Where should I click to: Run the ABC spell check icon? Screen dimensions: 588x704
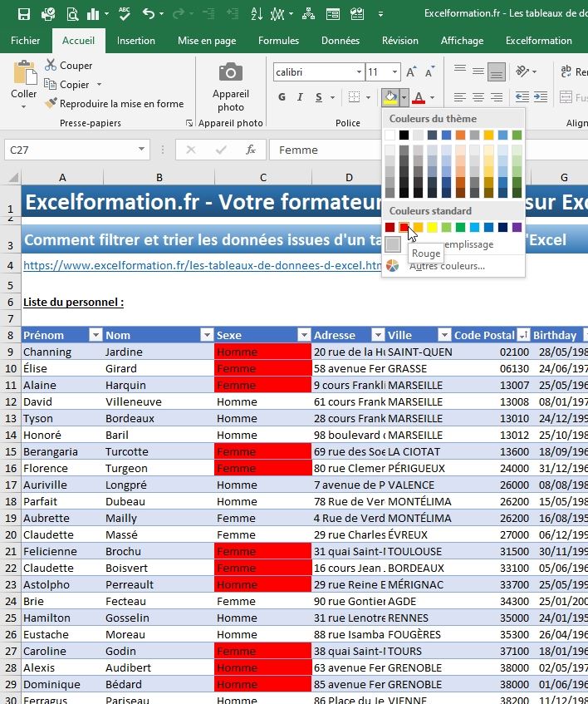point(125,14)
